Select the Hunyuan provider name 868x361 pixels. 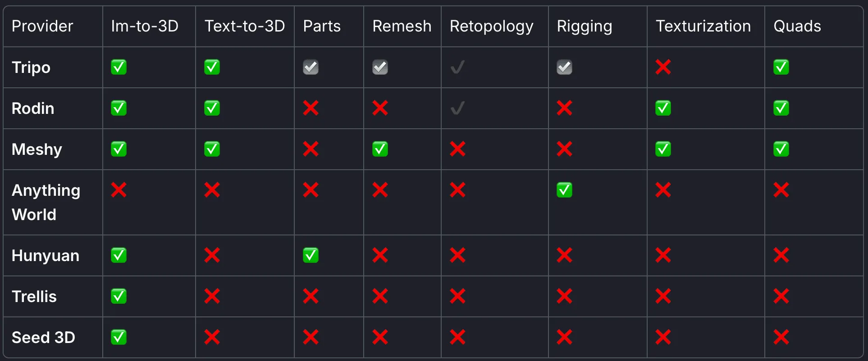(x=46, y=256)
